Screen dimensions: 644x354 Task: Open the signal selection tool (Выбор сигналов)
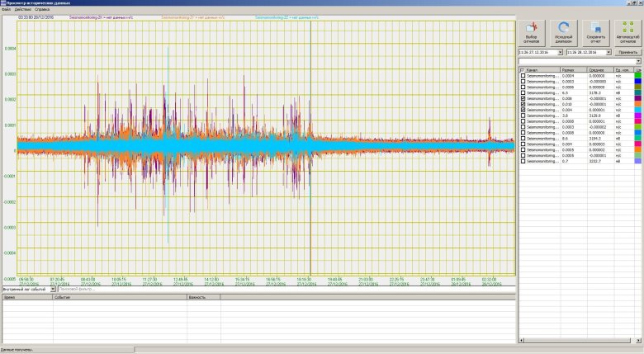[533, 33]
